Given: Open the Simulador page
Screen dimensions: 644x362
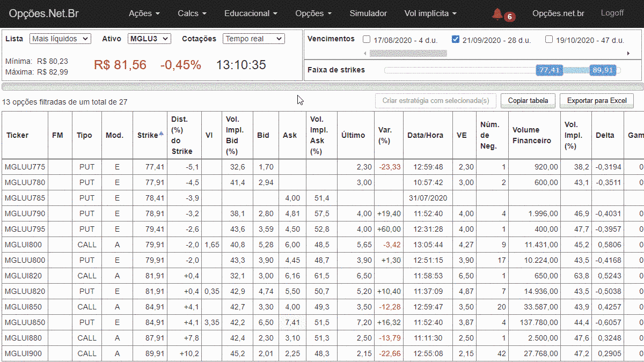Looking at the screenshot, I should coord(368,13).
